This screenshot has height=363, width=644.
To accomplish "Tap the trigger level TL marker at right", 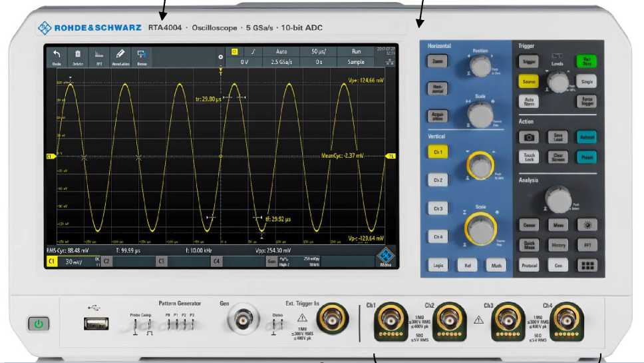I will [x=391, y=157].
